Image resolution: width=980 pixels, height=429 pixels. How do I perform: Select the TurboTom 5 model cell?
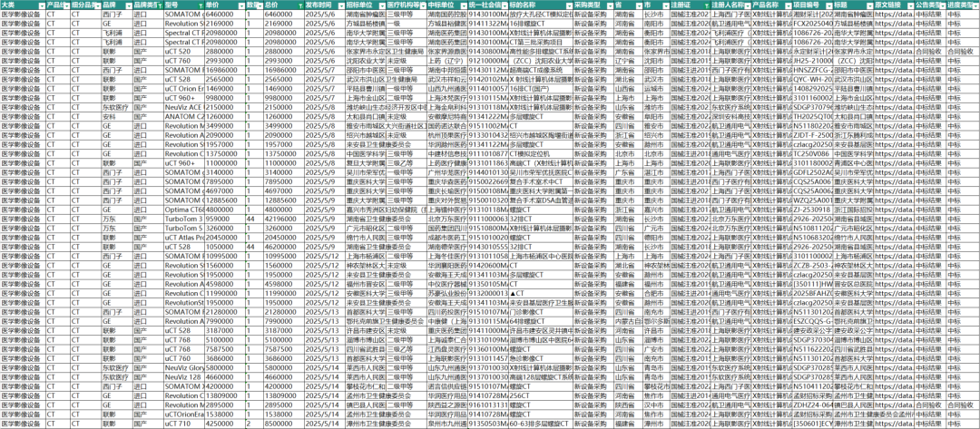(184, 229)
